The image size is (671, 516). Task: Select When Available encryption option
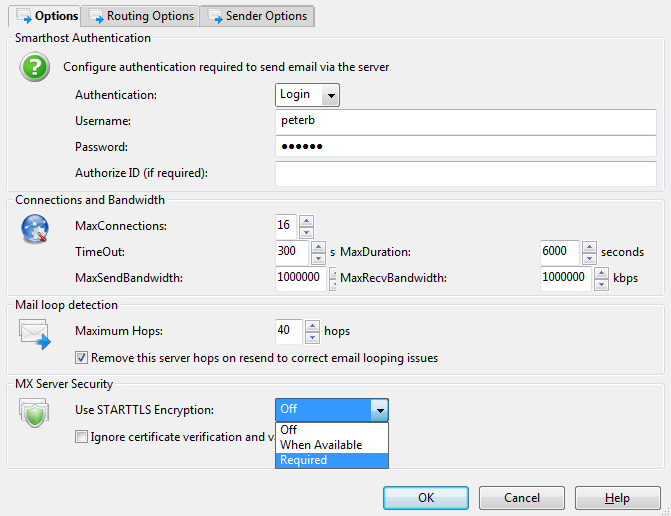331,445
